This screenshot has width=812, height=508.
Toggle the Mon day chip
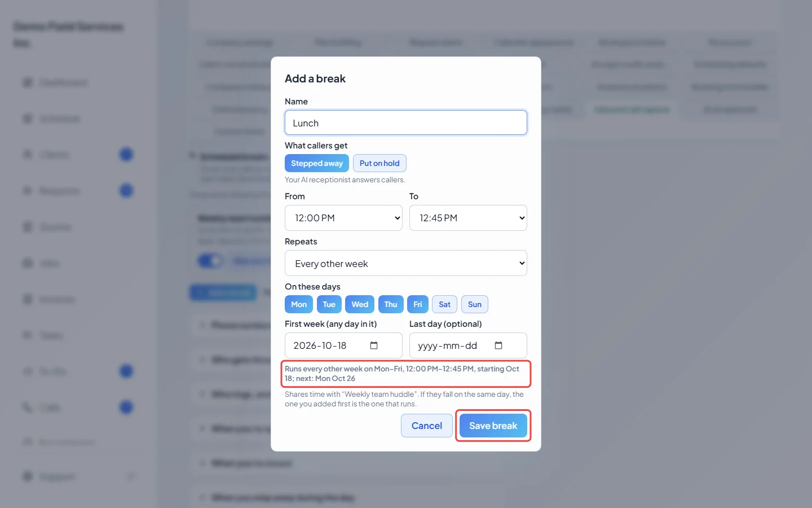click(299, 304)
